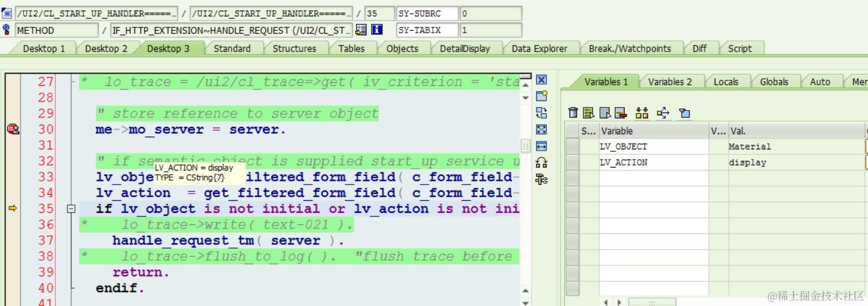Click the LV_OBJECT variable cell
Image resolution: width=868 pixels, height=306 pixels.
pos(654,146)
